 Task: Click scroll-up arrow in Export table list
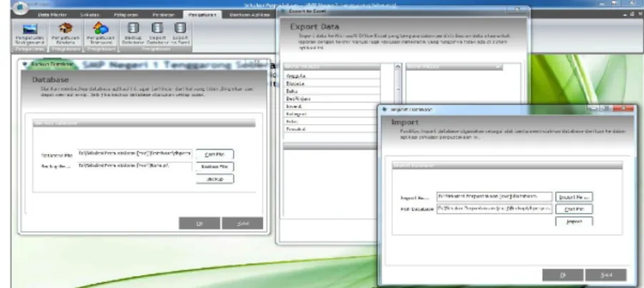point(398,67)
